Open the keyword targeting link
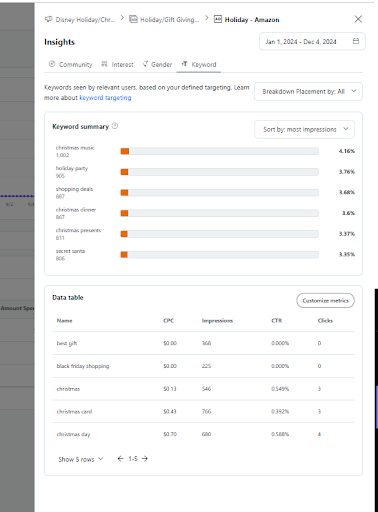378x512 pixels. tap(105, 98)
